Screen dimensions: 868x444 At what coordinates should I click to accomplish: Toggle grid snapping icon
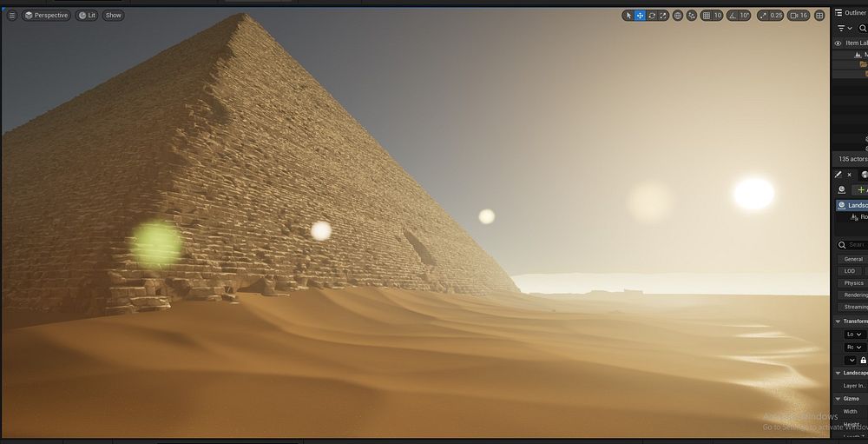click(x=707, y=16)
